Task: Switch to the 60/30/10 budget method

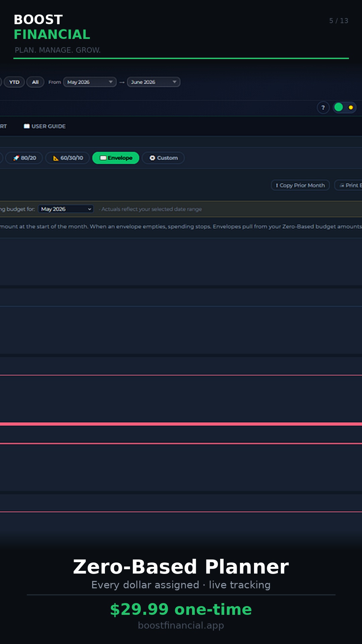Action: pos(67,158)
